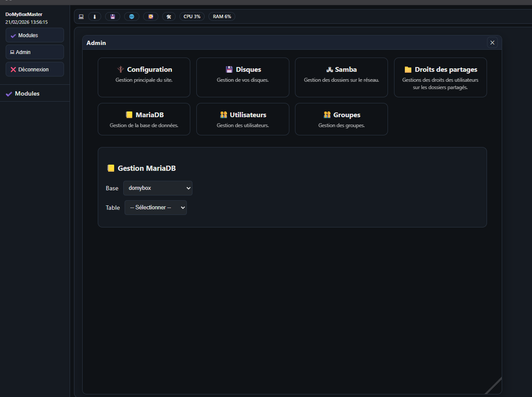Image resolution: width=532 pixels, height=397 pixels.
Task: Expand the Table selection dropdown
Action: (x=156, y=208)
